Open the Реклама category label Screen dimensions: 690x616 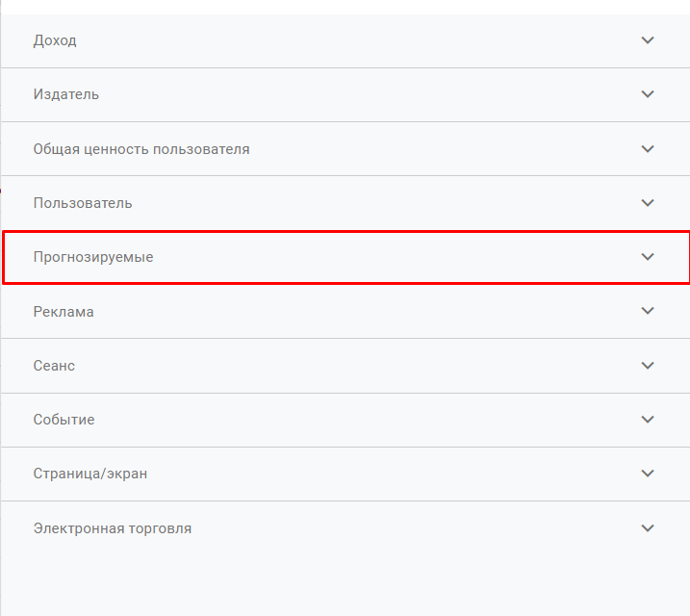(64, 312)
